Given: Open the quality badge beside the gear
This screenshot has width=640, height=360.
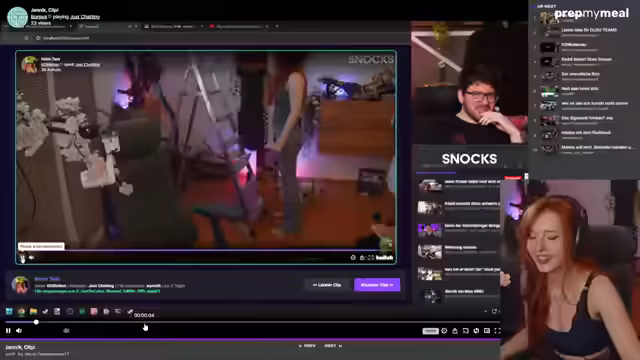Looking at the screenshot, I should 430,331.
